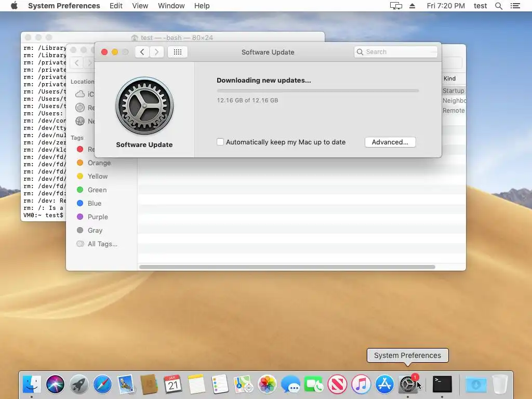The width and height of the screenshot is (532, 399).
Task: Open the Edit menu
Action: pyautogui.click(x=116, y=6)
